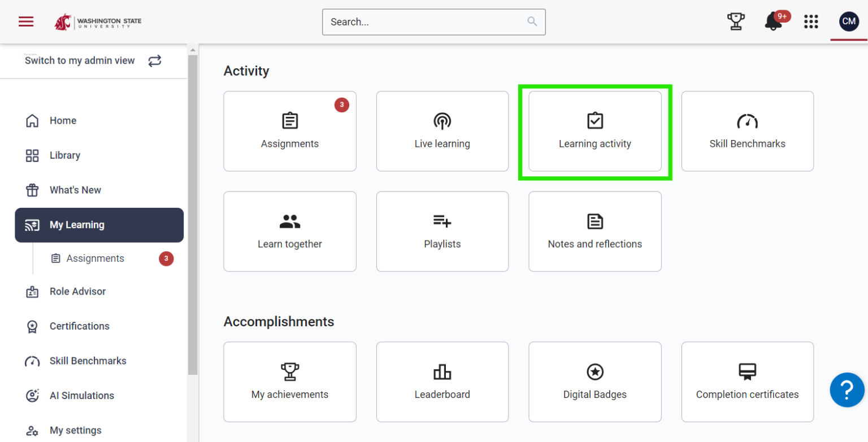Open the apps grid launcher
The width and height of the screenshot is (868, 442).
[811, 22]
